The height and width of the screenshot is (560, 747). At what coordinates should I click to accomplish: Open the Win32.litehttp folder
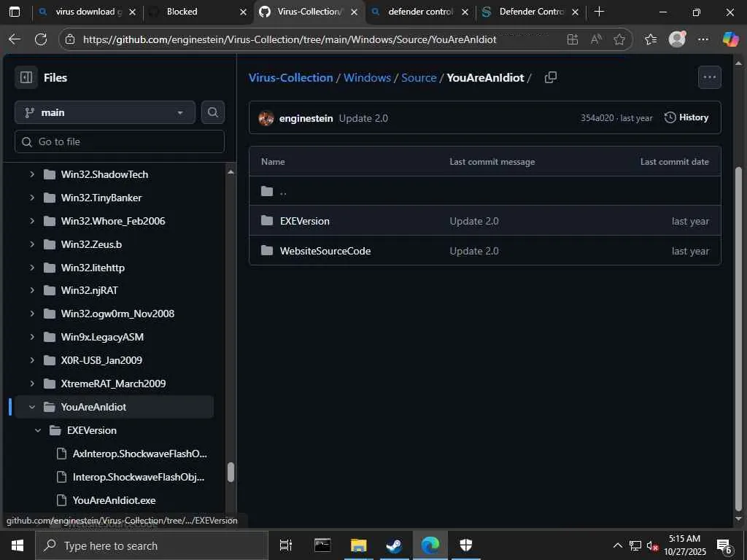(93, 268)
